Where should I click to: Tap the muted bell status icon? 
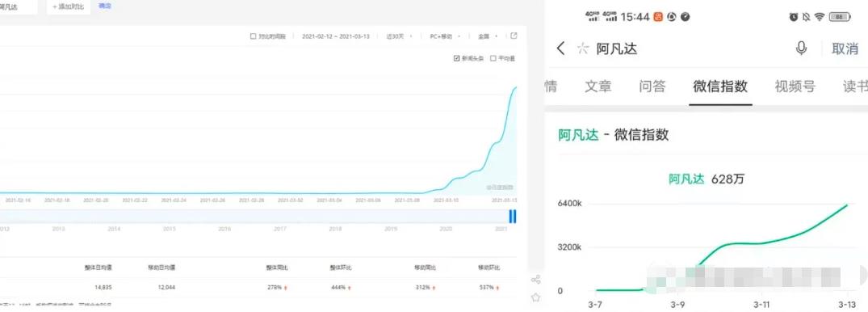tap(806, 17)
